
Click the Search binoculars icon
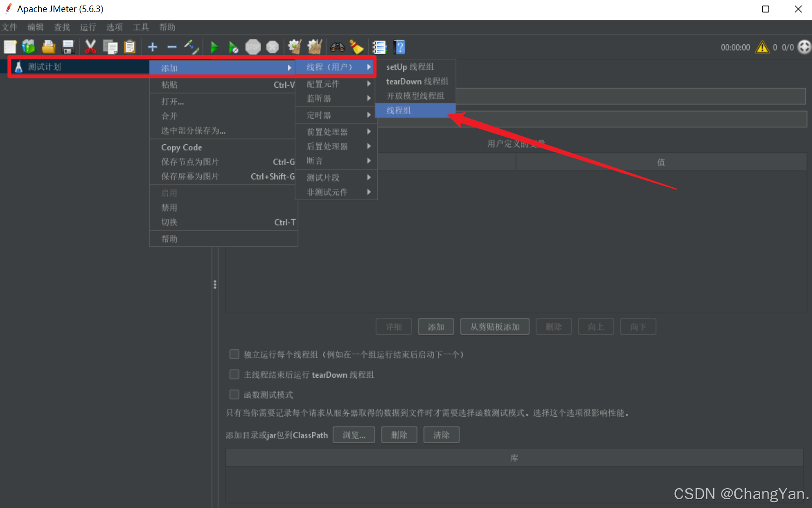(x=337, y=47)
